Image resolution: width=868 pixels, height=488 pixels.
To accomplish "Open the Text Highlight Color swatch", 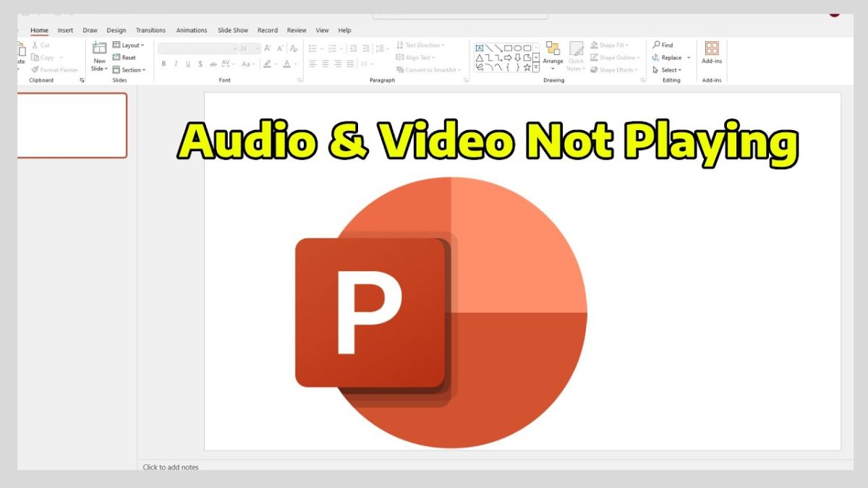I will tap(266, 64).
